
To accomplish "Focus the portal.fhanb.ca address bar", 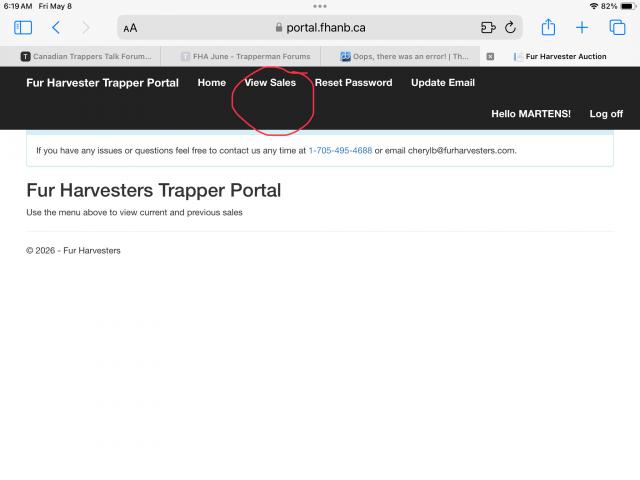I will (320, 28).
